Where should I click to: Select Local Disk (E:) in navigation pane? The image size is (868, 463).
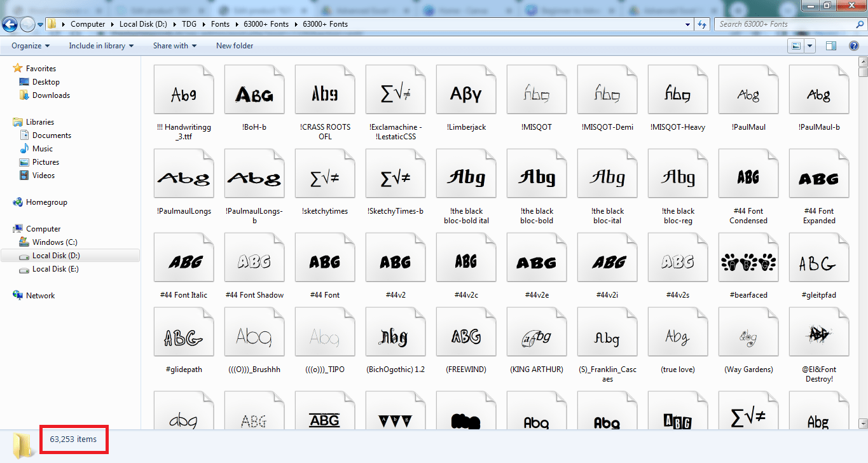pos(55,269)
